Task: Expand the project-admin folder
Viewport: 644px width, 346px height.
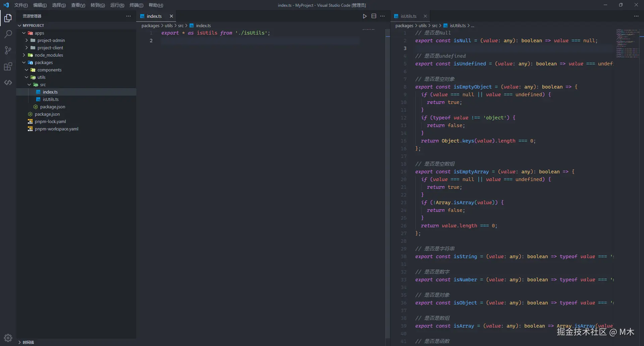Action: click(51, 41)
